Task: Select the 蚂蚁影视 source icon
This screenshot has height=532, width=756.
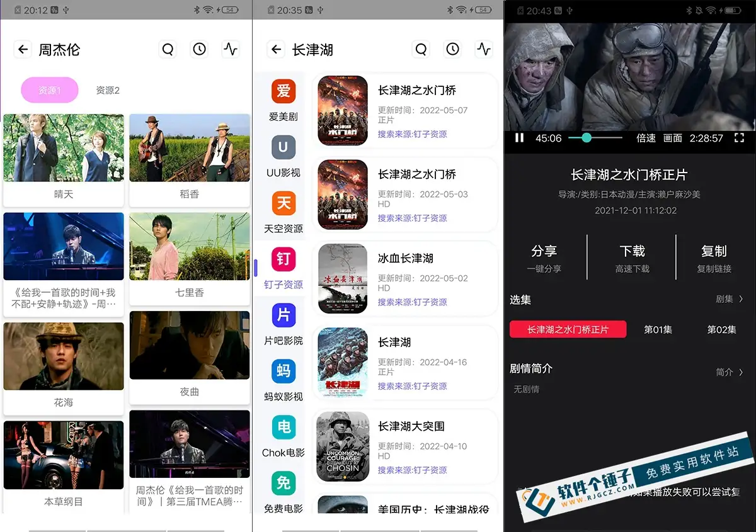Action: coord(283,371)
